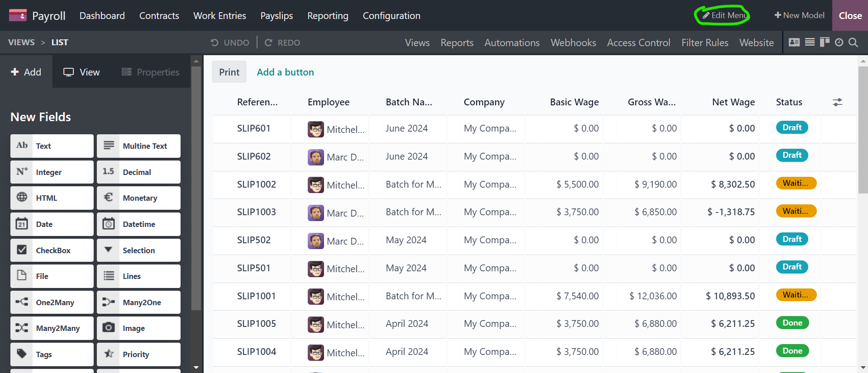Select the HTML field component
Image resolution: width=868 pixels, height=373 pixels.
[52, 198]
